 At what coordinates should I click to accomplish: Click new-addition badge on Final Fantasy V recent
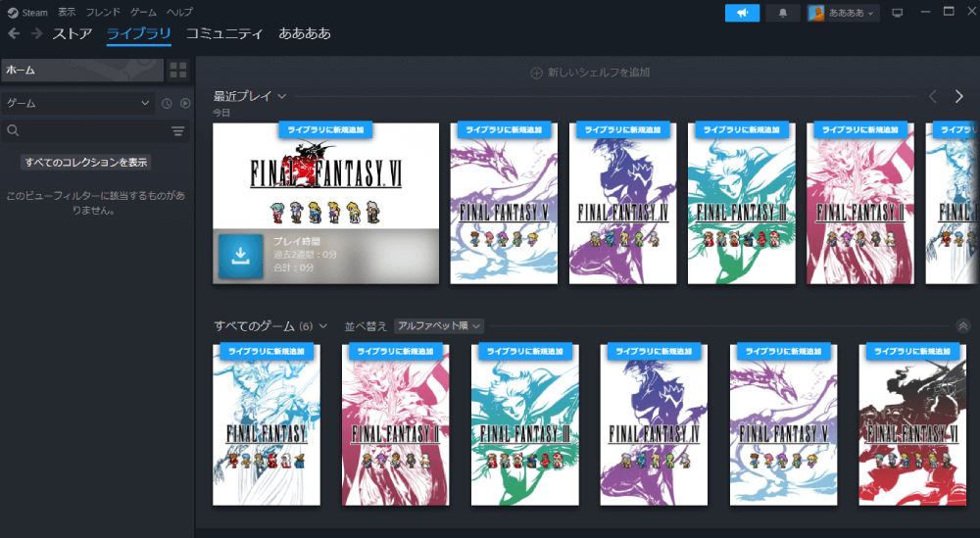click(x=504, y=130)
